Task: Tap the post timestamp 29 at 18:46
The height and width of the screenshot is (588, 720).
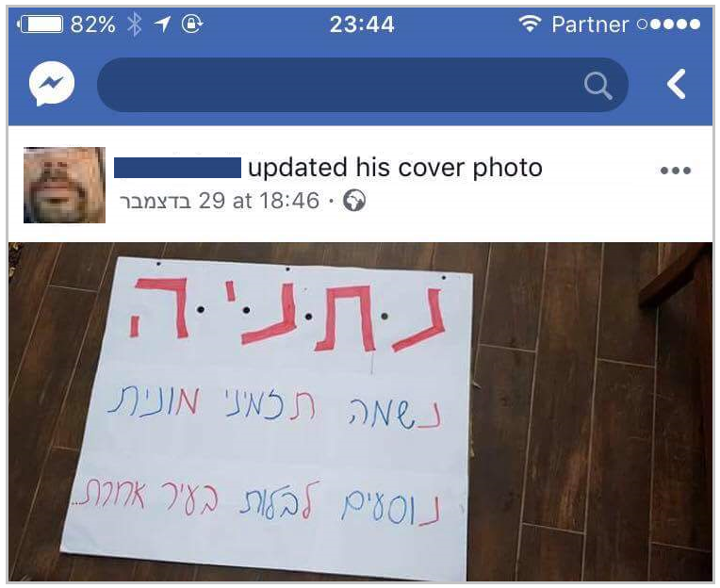Action: [x=220, y=201]
